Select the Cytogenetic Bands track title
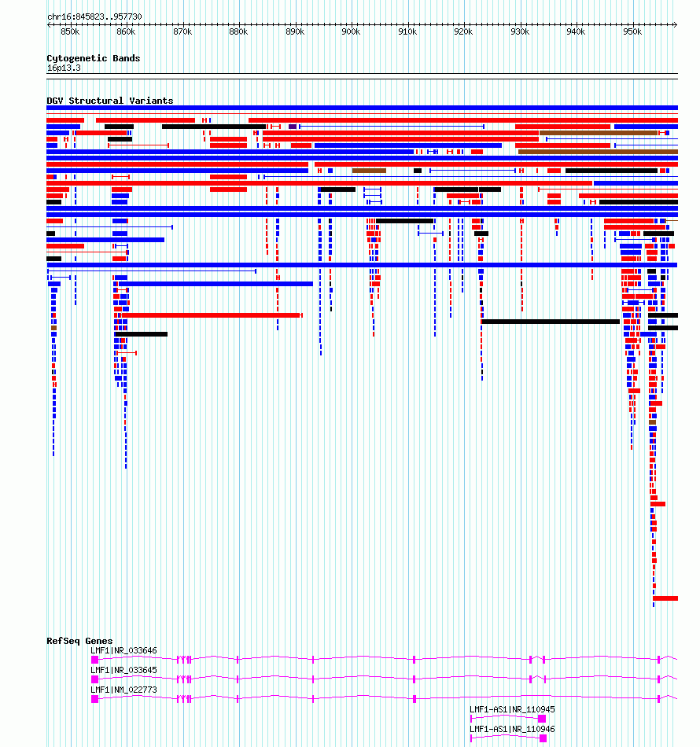The image size is (700, 747). (x=94, y=59)
